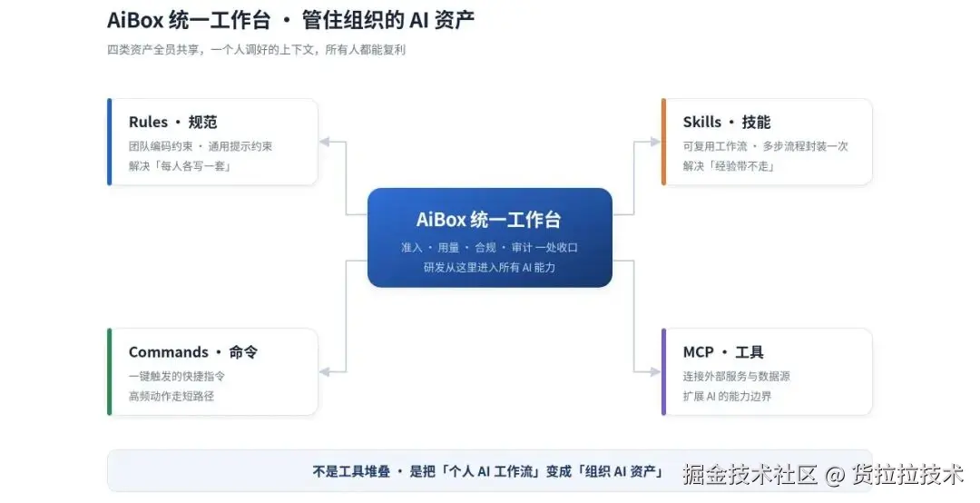Click the bottom banner 不是工具堆叠 text

coord(487,472)
